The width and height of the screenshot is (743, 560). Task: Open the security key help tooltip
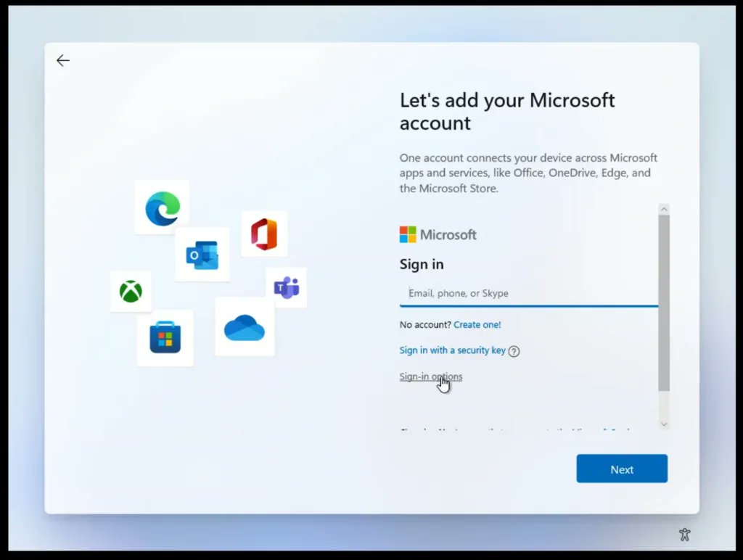click(x=514, y=350)
